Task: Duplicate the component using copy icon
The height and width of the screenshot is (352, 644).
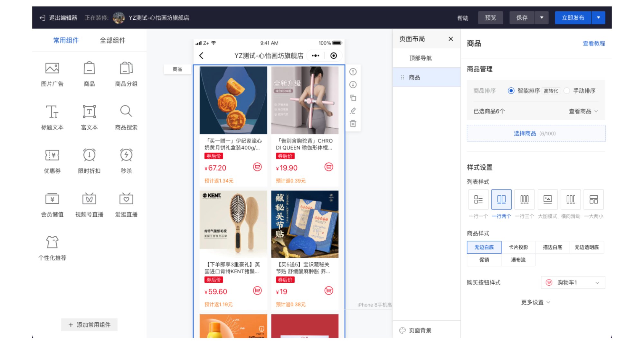Action: click(353, 98)
